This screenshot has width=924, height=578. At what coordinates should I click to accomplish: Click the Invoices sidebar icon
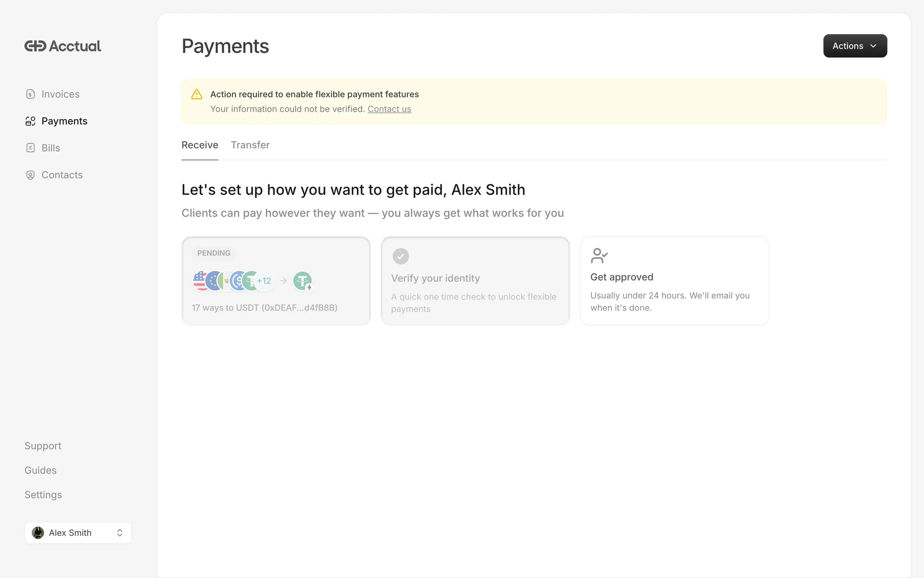coord(30,94)
